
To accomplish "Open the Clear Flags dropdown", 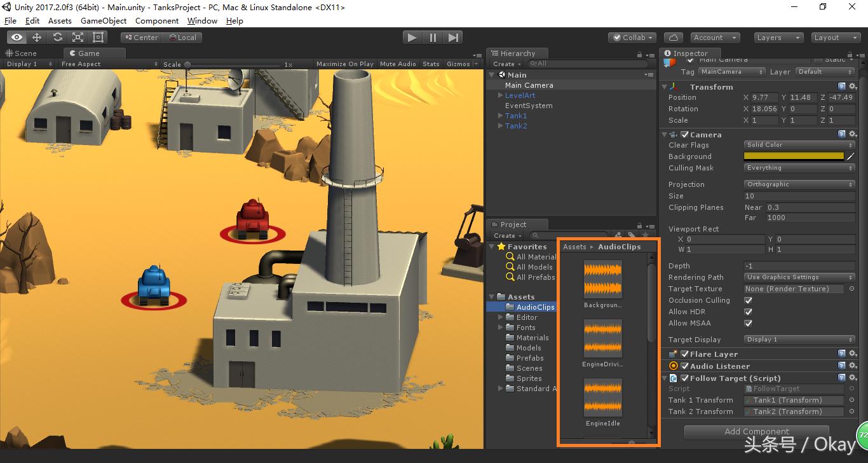I will (799, 144).
